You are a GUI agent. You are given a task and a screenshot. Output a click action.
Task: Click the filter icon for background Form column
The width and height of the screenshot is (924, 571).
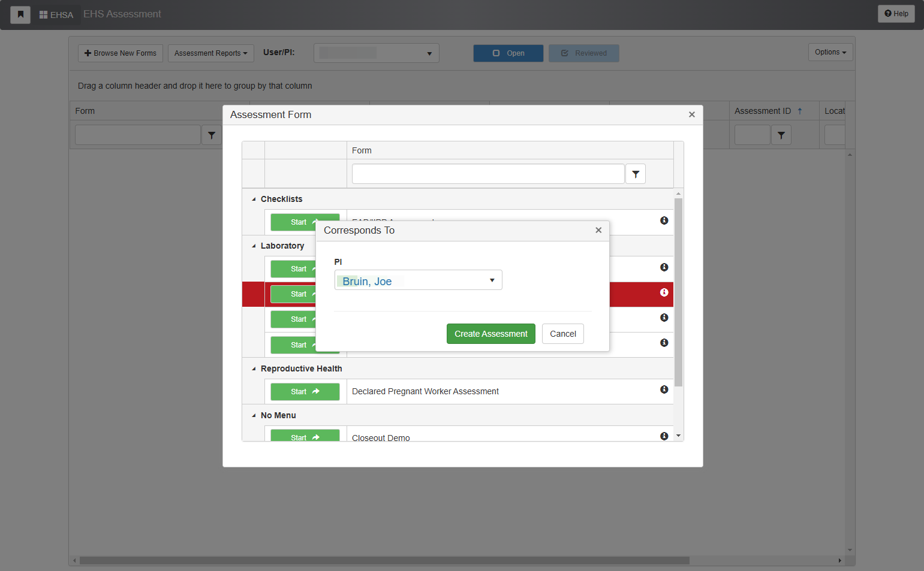pyautogui.click(x=212, y=135)
